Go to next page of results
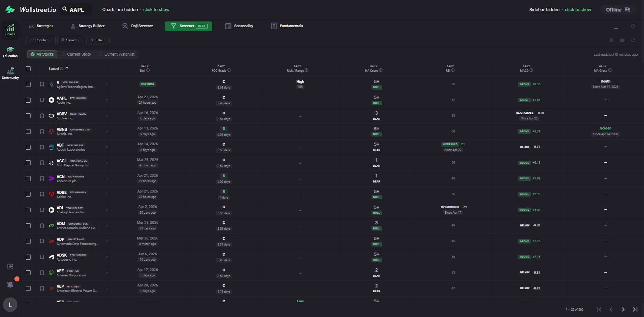 coord(623,309)
